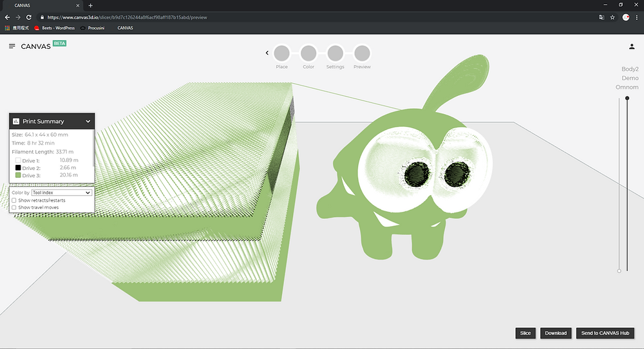This screenshot has height=349, width=644.
Task: Click the Drive 3 green swatch
Action: [x=18, y=175]
